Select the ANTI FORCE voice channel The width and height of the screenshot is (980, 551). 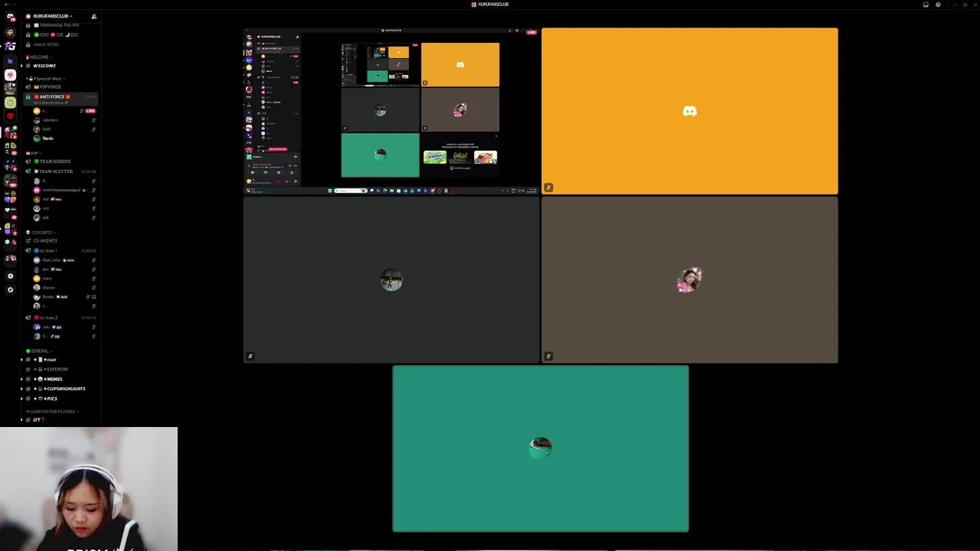click(x=61, y=99)
